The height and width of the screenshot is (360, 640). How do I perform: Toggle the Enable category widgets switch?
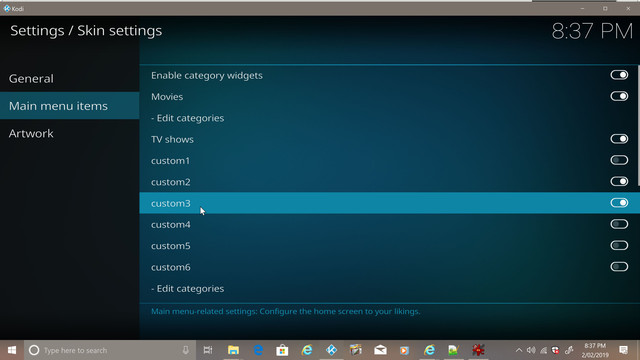(619, 75)
